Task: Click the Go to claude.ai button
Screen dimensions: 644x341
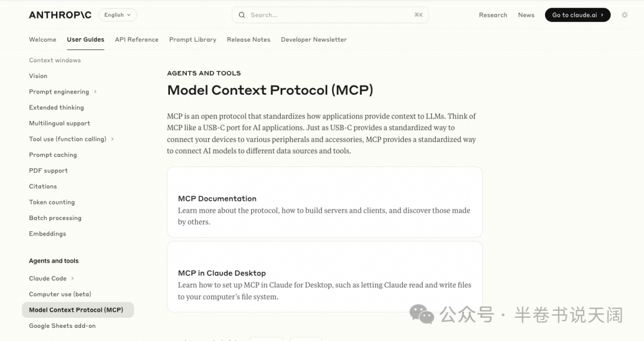Action: (577, 15)
